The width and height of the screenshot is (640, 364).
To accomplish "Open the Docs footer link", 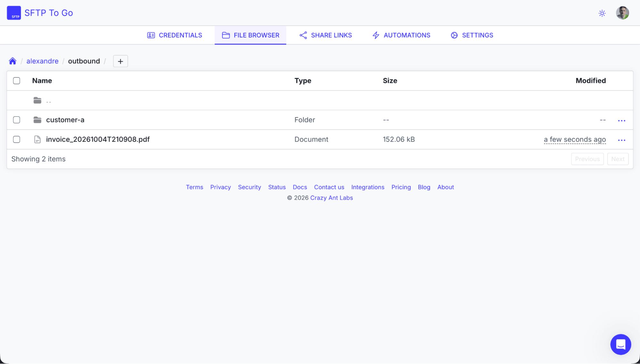I will click(300, 187).
